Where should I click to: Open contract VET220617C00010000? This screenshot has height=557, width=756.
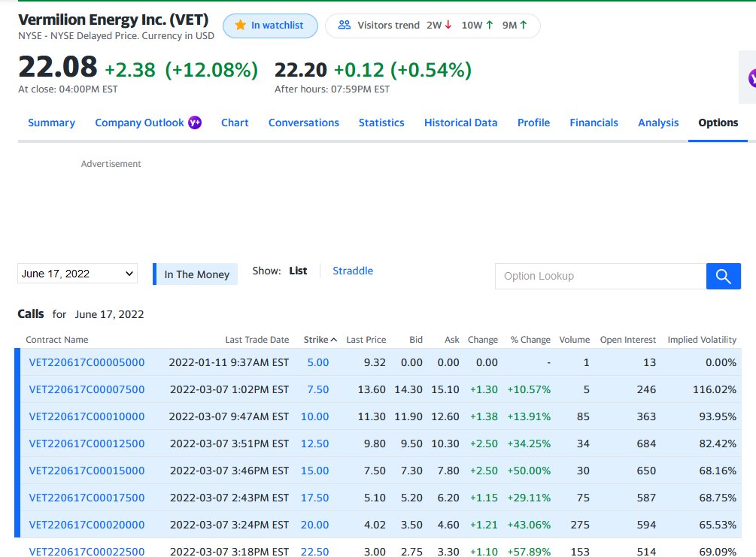tap(87, 416)
